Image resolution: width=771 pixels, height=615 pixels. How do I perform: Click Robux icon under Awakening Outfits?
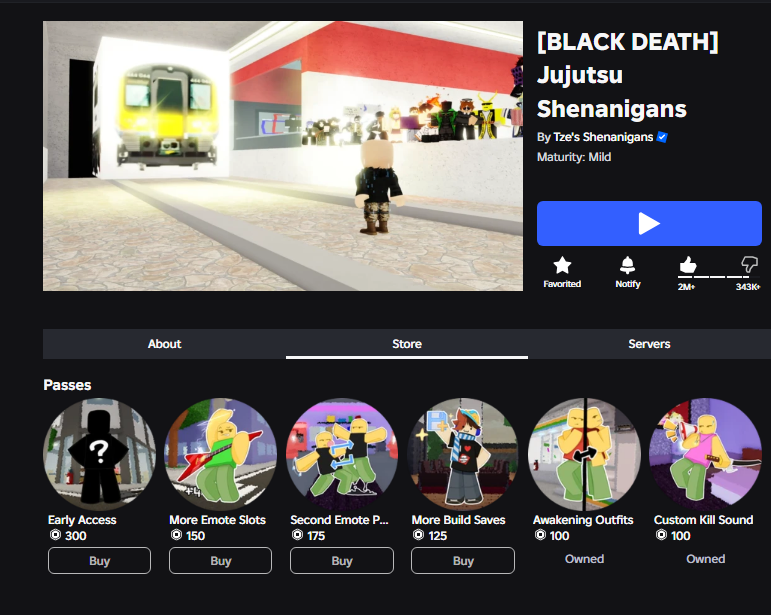(540, 535)
